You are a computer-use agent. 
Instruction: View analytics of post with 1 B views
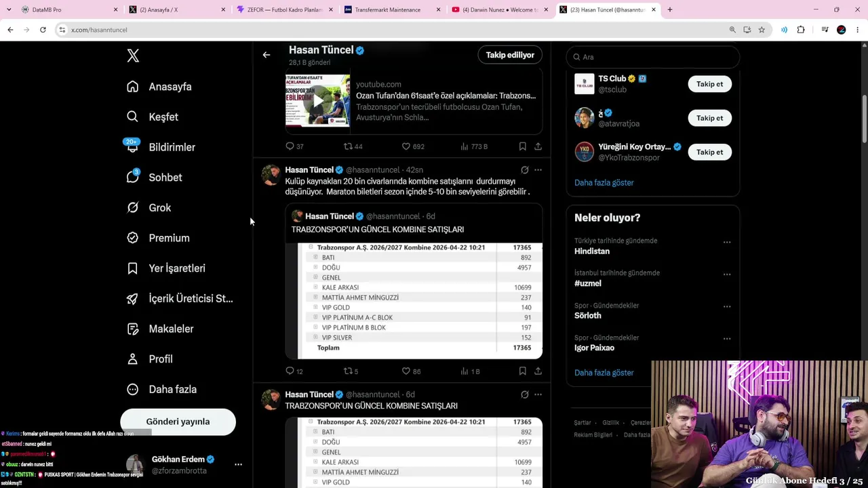(x=470, y=371)
